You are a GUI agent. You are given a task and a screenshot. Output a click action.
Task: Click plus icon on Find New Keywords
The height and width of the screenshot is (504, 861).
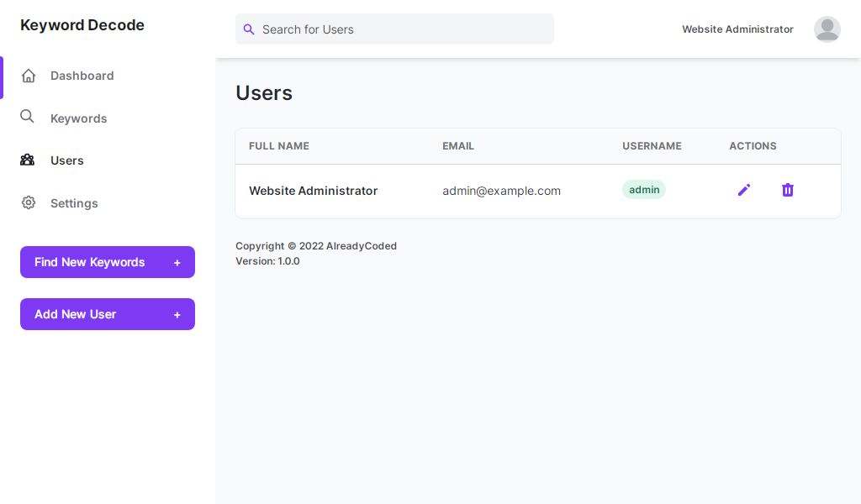tap(177, 263)
